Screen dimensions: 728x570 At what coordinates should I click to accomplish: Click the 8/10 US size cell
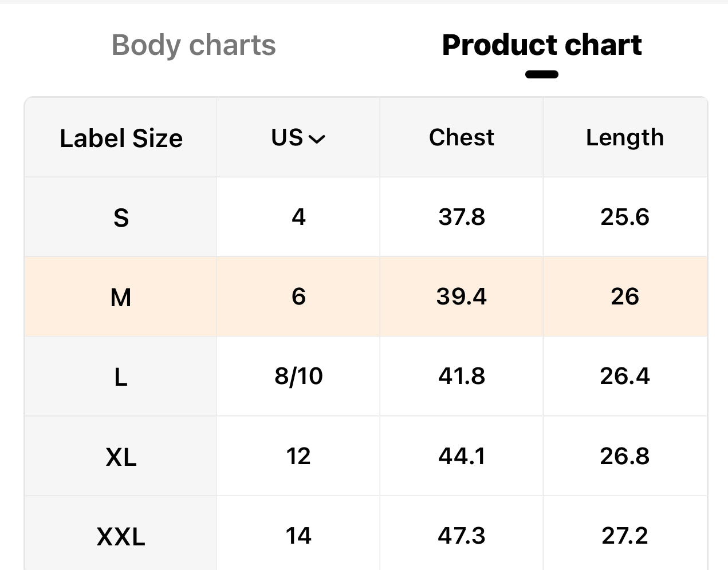pyautogui.click(x=298, y=376)
